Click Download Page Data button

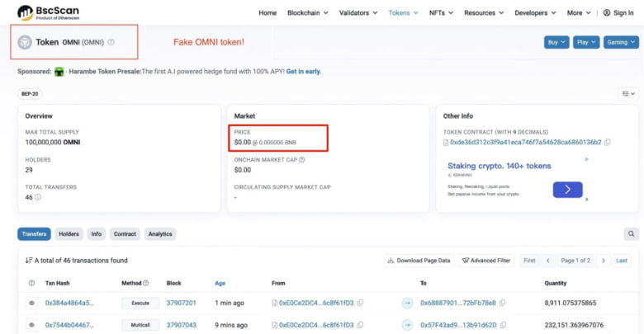click(x=419, y=261)
